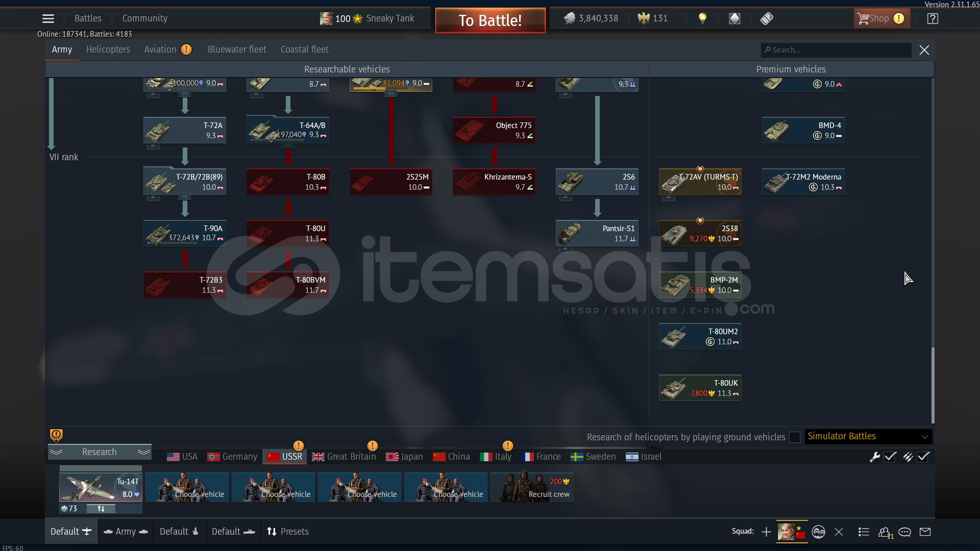The image size is (980, 551).
Task: Click the crew swap arrows under Tu-14T
Action: coord(101,509)
